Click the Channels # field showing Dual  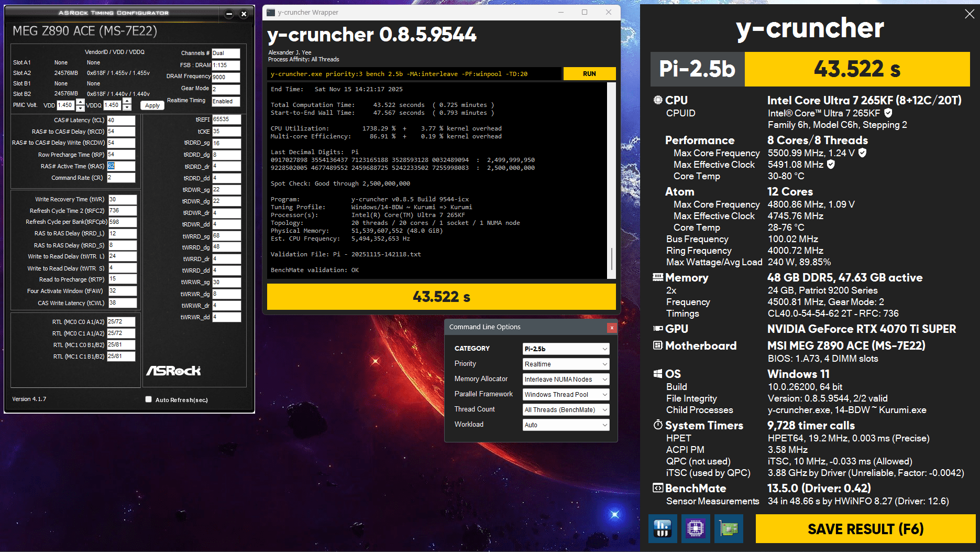226,53
